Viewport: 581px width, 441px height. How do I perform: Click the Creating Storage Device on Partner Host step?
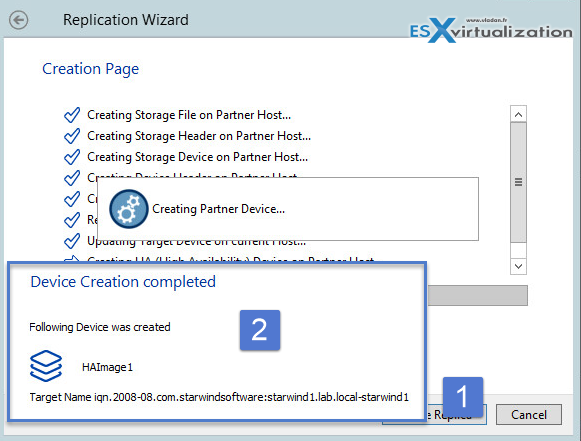coord(197,157)
